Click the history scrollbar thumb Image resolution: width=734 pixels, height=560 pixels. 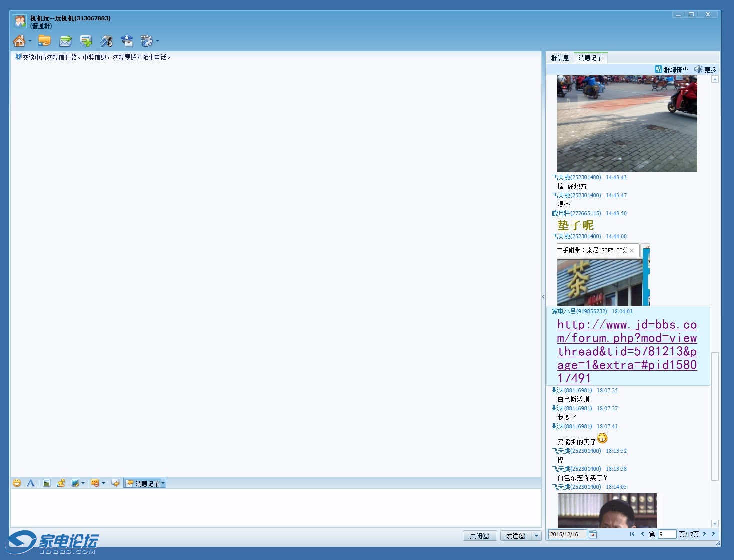coord(715,416)
